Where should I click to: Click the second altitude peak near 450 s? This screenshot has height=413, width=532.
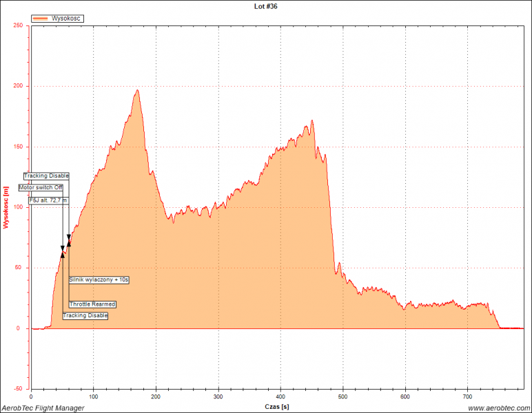(x=311, y=120)
